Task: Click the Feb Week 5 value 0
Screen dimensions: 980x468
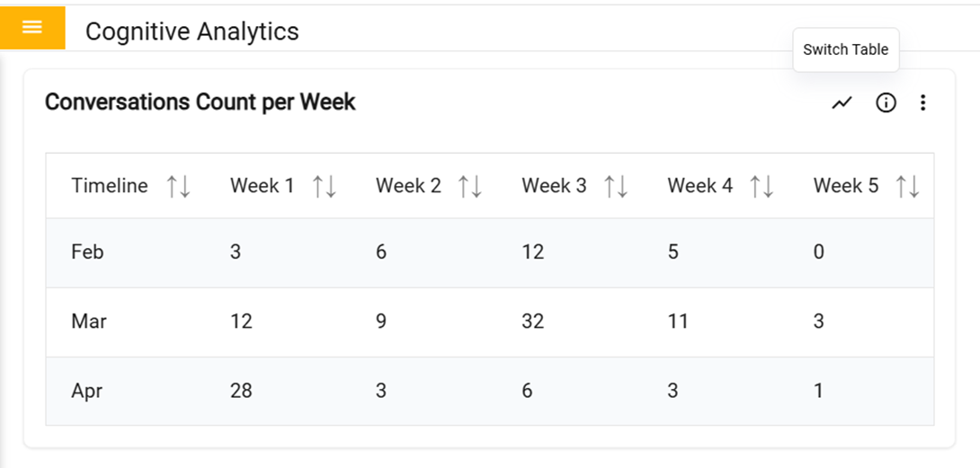Action: coord(818,252)
